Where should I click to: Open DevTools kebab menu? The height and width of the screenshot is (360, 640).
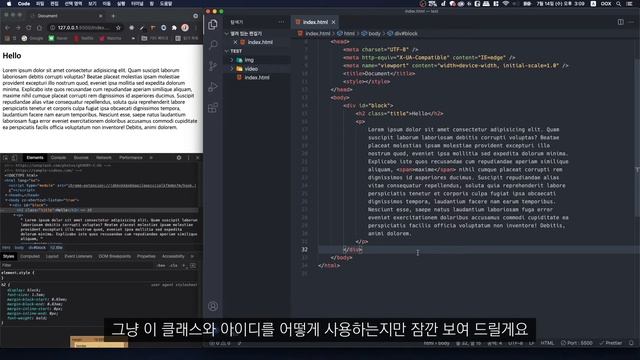pos(188,158)
